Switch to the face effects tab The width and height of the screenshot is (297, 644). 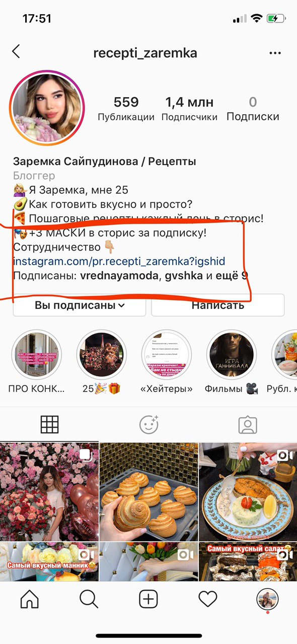point(148,425)
